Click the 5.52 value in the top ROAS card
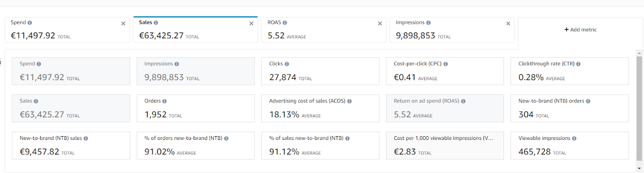 pos(276,35)
